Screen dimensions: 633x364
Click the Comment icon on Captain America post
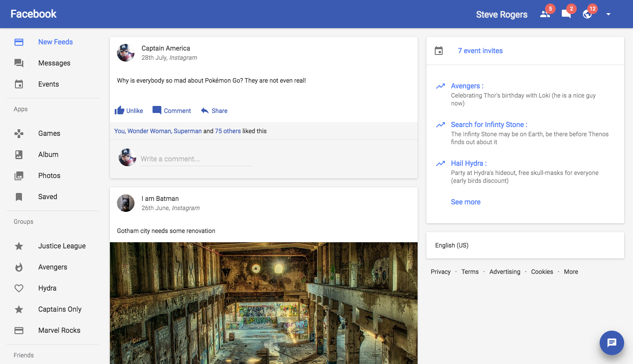[x=157, y=110]
